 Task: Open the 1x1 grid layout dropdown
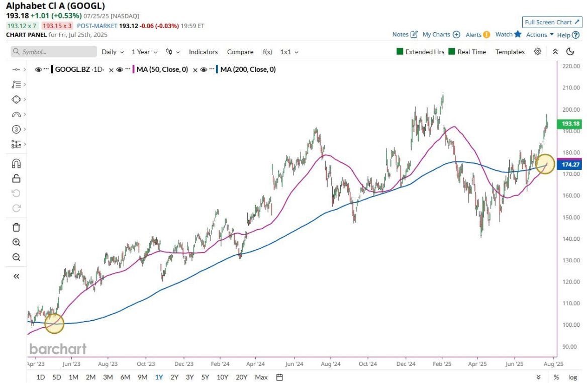pyautogui.click(x=289, y=52)
